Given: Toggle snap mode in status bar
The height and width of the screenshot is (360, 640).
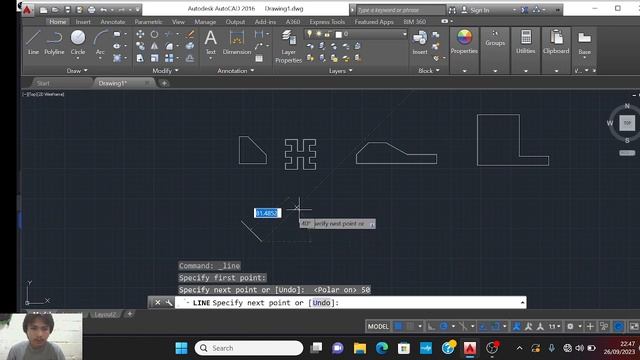Looking at the screenshot, I should pyautogui.click(x=410, y=326).
